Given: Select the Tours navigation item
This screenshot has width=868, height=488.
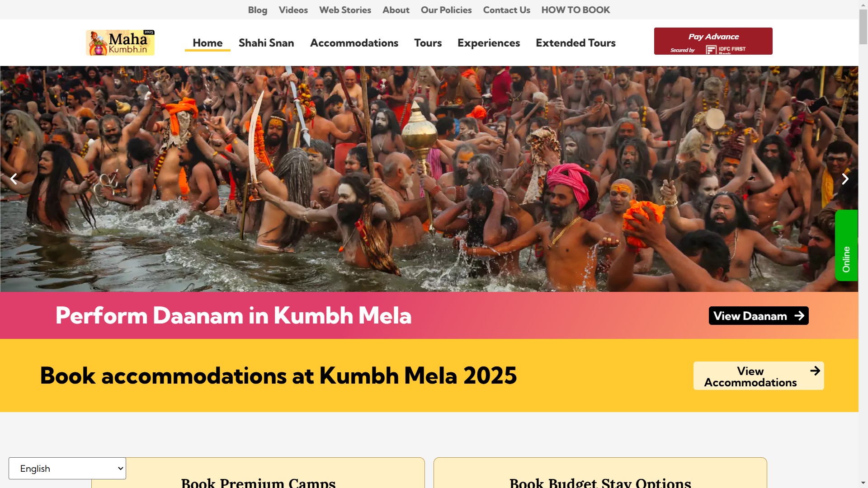Looking at the screenshot, I should (428, 43).
